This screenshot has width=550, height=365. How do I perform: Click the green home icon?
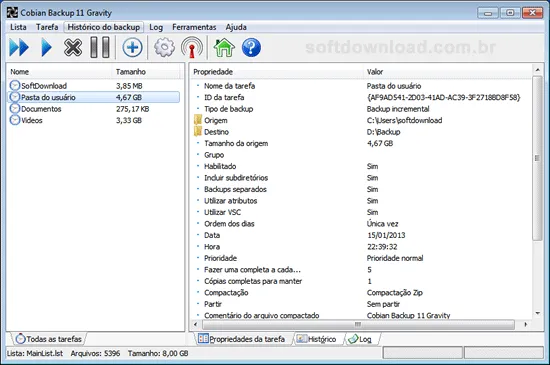pos(224,47)
